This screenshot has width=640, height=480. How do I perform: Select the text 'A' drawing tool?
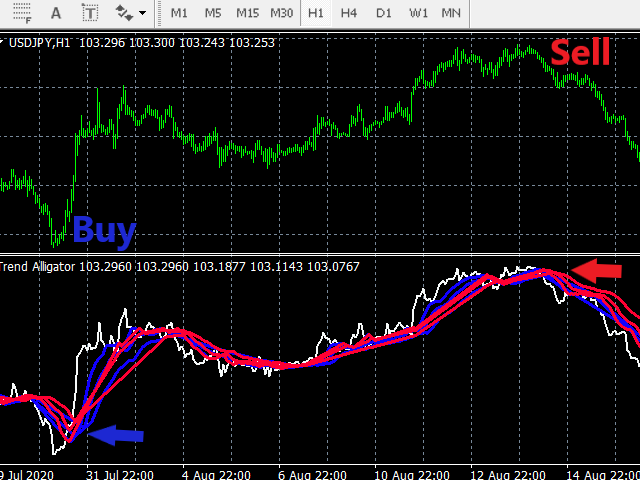coord(56,13)
